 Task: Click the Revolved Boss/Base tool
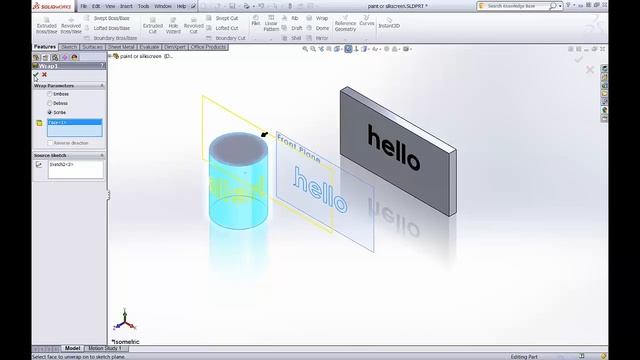[71, 26]
